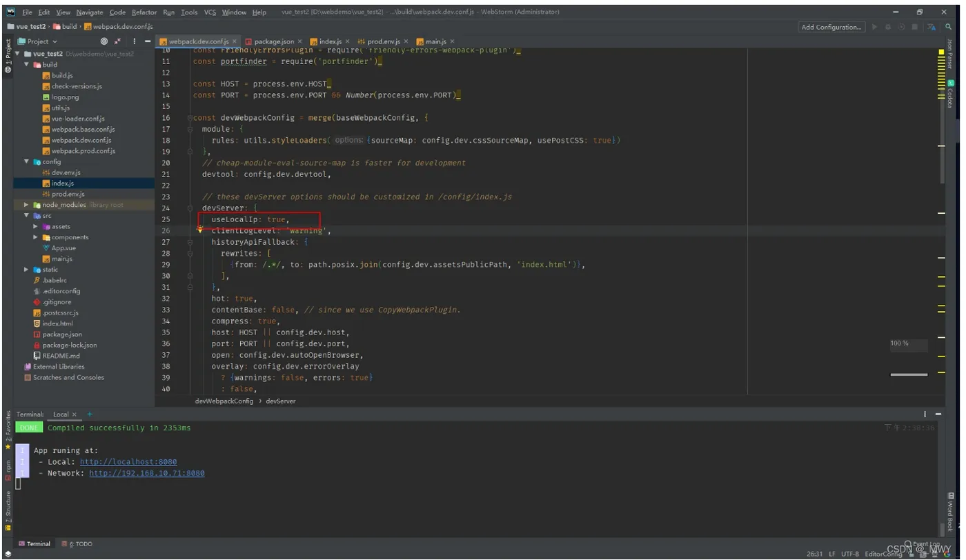Open the File menu
This screenshot has width=966, height=560.
(27, 12)
